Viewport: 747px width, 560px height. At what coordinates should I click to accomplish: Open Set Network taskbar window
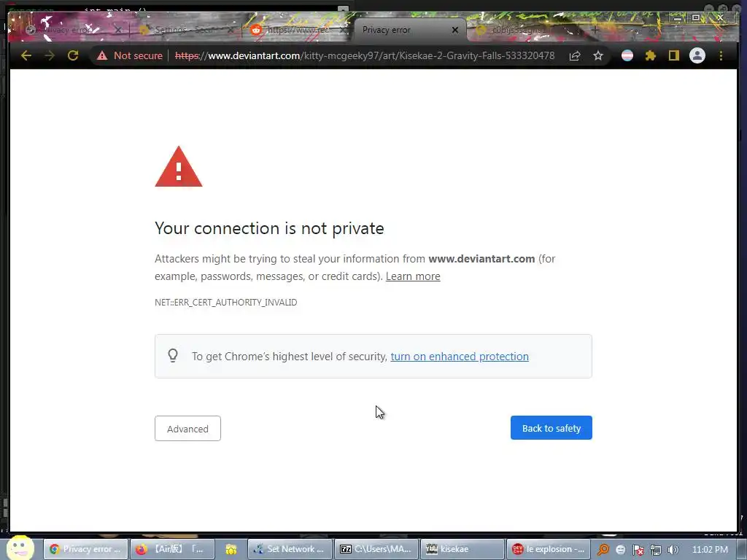tap(290, 549)
